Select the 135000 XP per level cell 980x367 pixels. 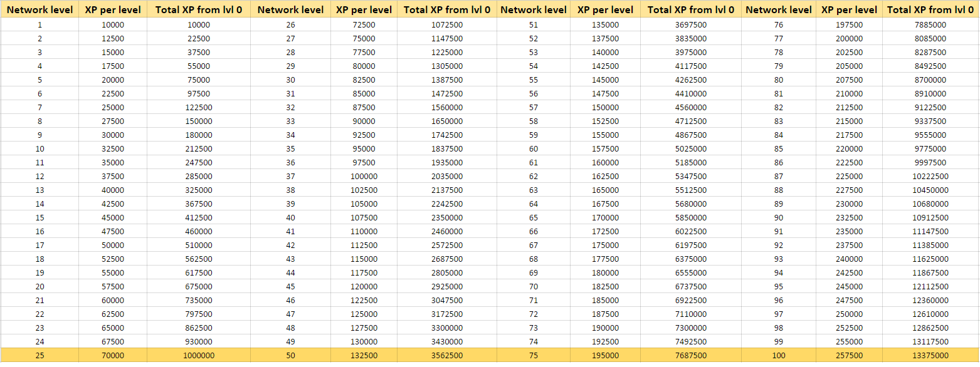604,25
